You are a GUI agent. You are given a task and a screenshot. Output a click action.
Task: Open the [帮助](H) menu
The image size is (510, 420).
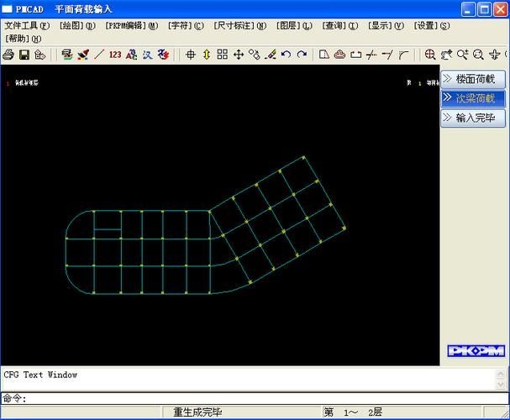click(x=23, y=39)
